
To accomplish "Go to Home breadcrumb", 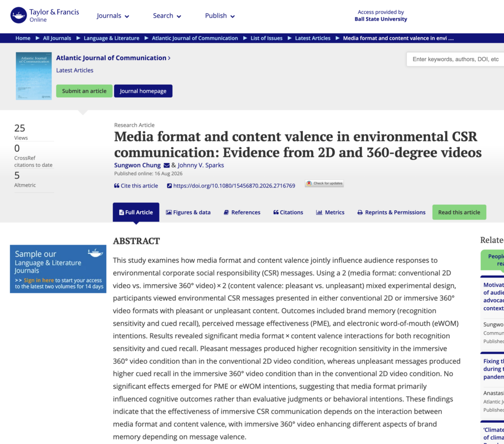I will [x=23, y=38].
